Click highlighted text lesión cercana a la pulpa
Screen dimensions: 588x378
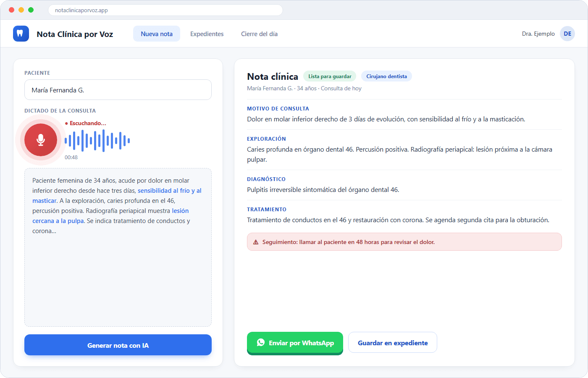pyautogui.click(x=110, y=216)
